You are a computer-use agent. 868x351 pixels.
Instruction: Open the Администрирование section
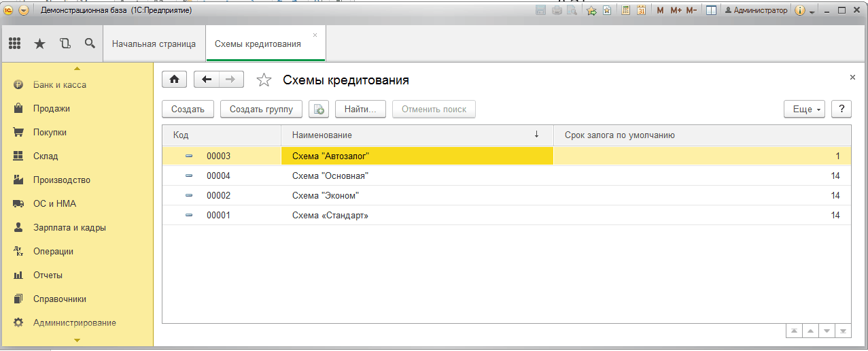coord(77,323)
